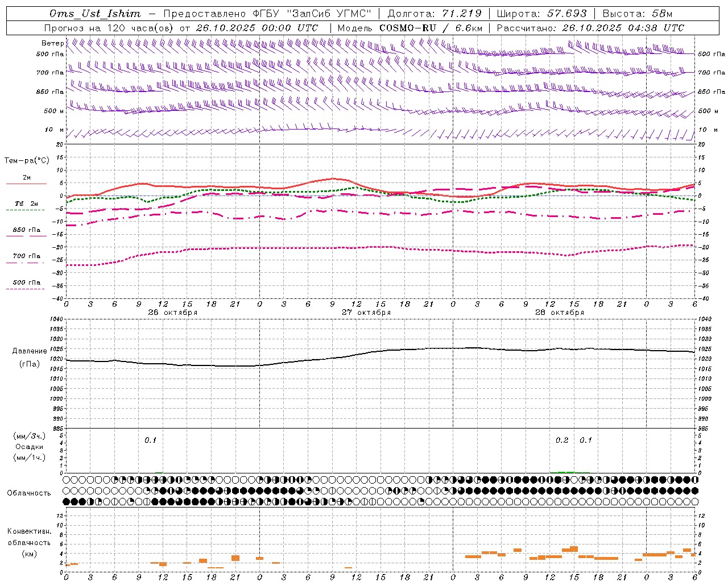Viewport: 728px width, 582px height.
Task: Click the (гПа) unit under Давление
Action: (x=29, y=364)
